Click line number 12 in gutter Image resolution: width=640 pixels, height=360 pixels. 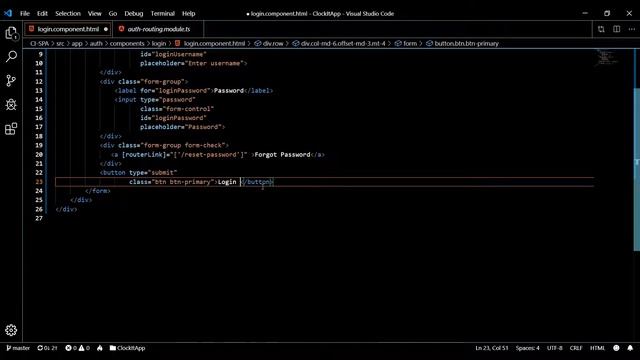point(39,82)
